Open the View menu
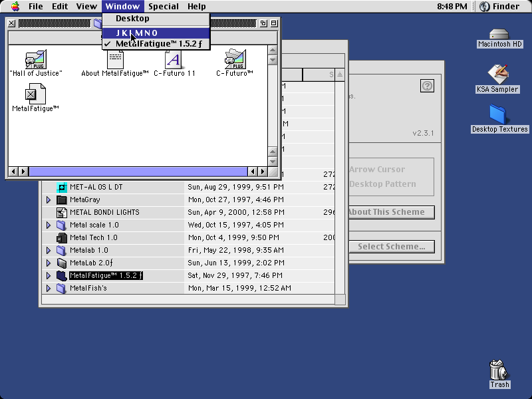532x399 pixels. point(86,6)
